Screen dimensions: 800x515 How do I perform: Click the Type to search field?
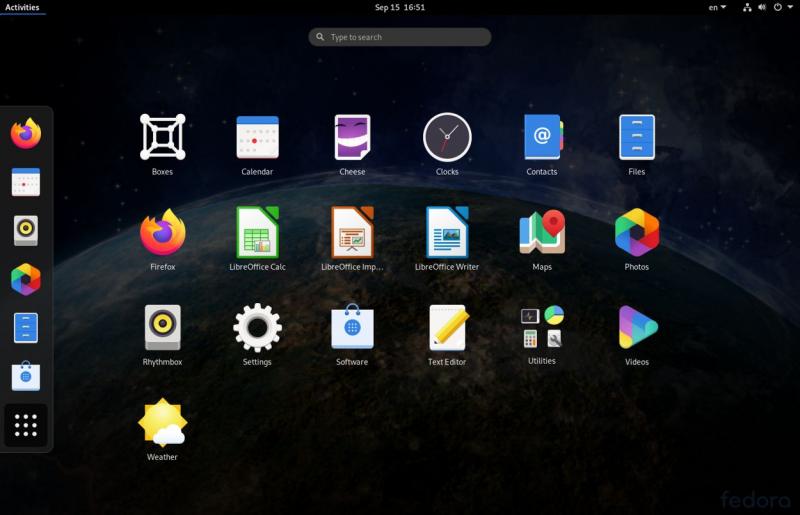400,37
